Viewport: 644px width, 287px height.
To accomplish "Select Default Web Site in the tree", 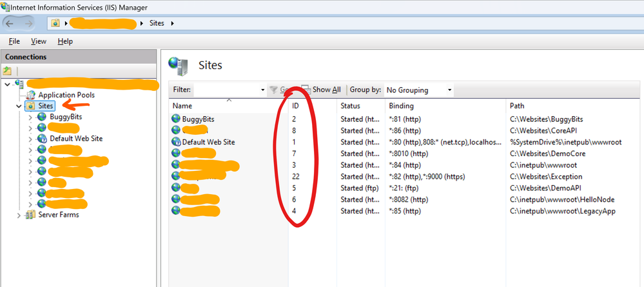I will 76,139.
